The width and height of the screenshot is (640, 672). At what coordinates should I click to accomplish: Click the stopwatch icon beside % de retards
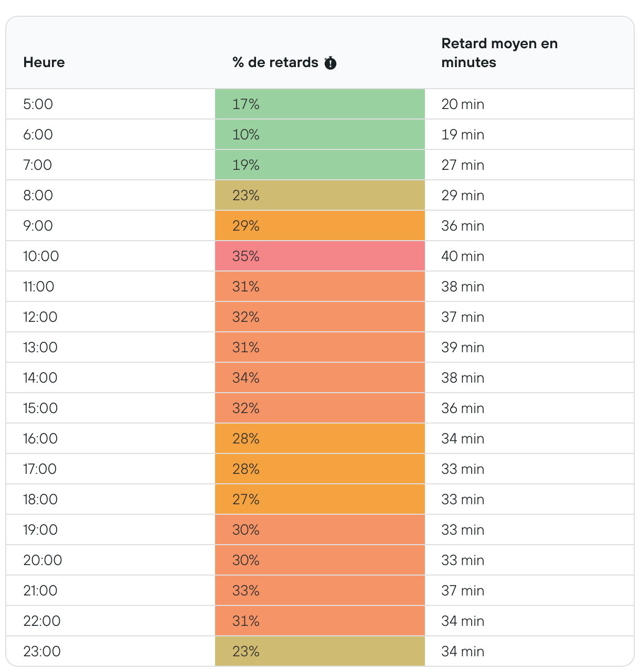tap(330, 63)
